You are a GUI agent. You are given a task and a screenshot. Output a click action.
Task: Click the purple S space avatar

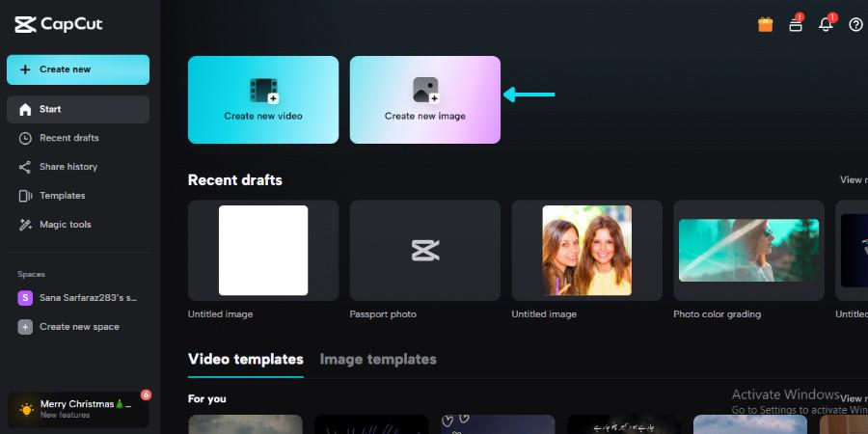(25, 298)
